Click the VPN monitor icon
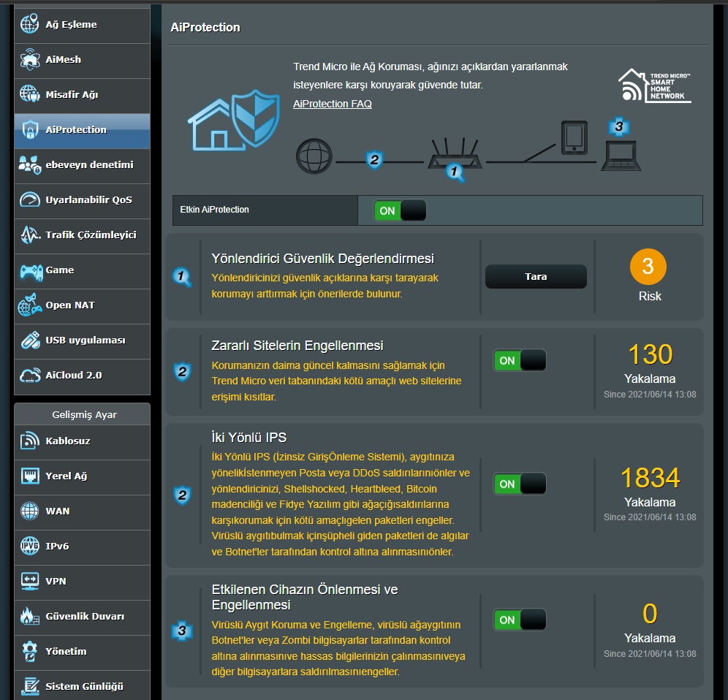Image resolution: width=728 pixels, height=700 pixels. [30, 581]
